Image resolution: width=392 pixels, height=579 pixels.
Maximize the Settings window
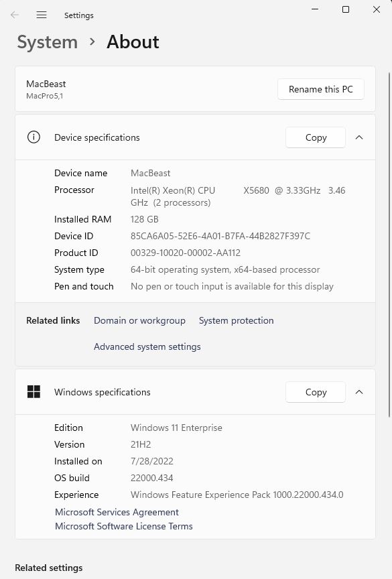346,9
